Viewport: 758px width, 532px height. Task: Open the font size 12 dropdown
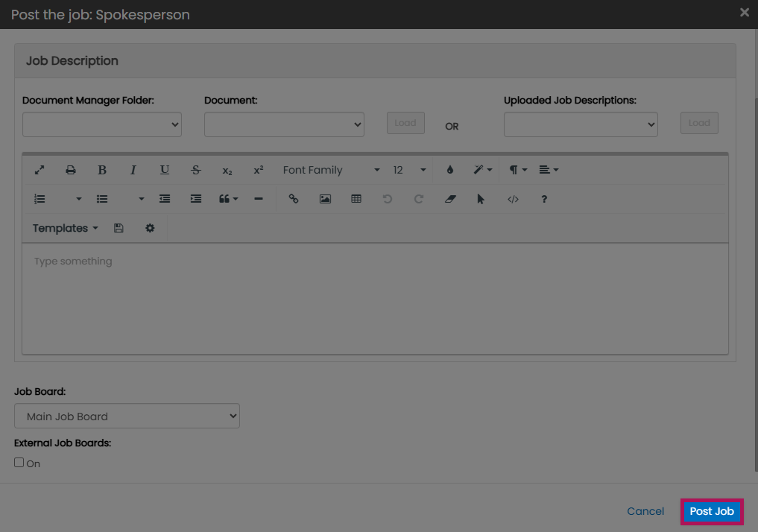click(x=409, y=170)
